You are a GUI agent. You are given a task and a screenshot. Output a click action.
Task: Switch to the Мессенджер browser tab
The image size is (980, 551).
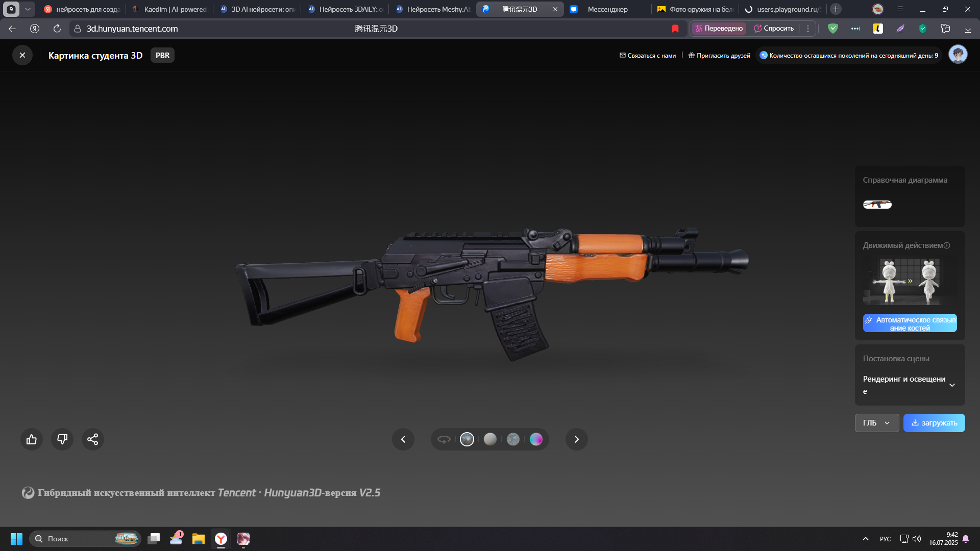coord(607,9)
